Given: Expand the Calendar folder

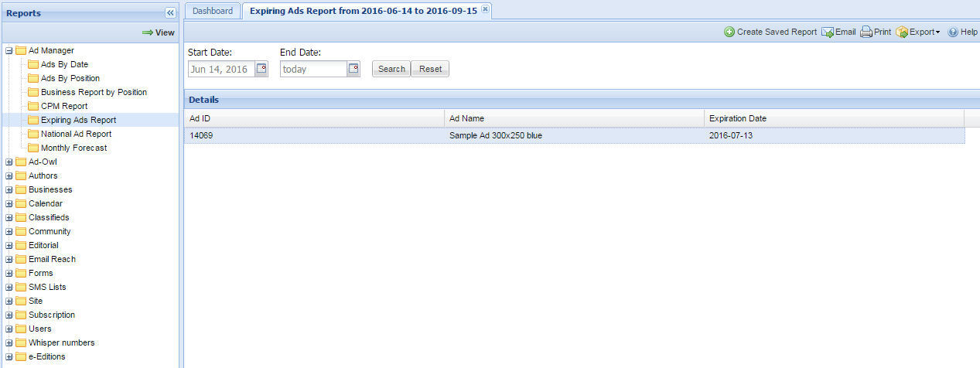Looking at the screenshot, I should (9, 203).
